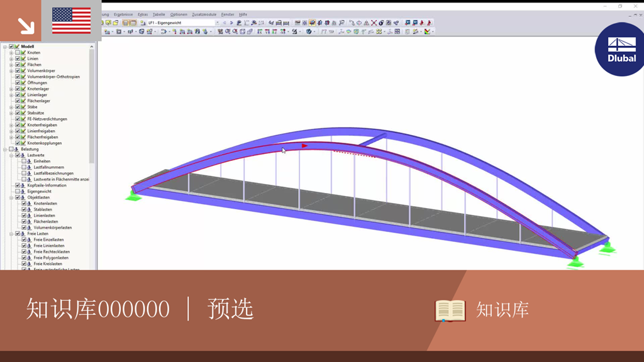Screen dimensions: 644x362
Task: Click the US flag language icon
Action: pos(72,21)
